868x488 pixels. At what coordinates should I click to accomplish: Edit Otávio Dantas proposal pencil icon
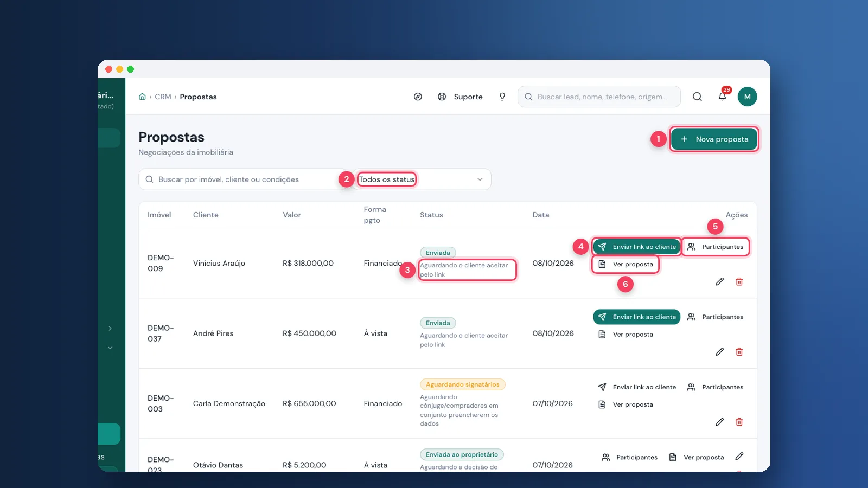coord(739,456)
